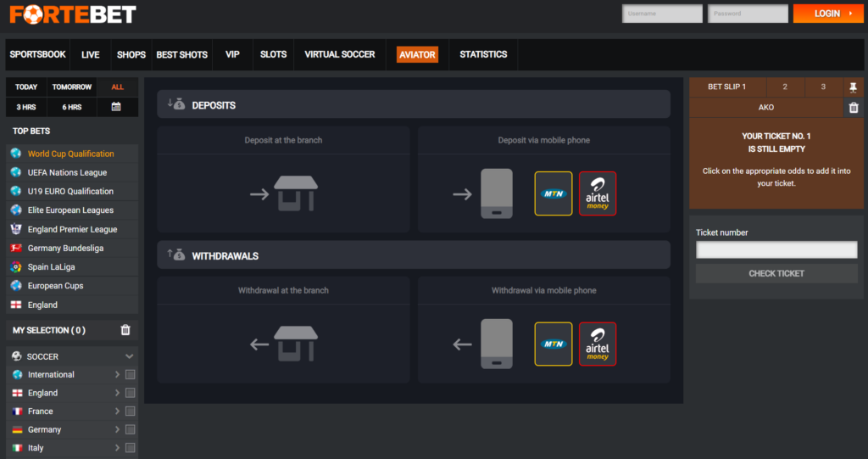Focus the Ticket number field
Screen dimensions: 868x459
coord(776,249)
